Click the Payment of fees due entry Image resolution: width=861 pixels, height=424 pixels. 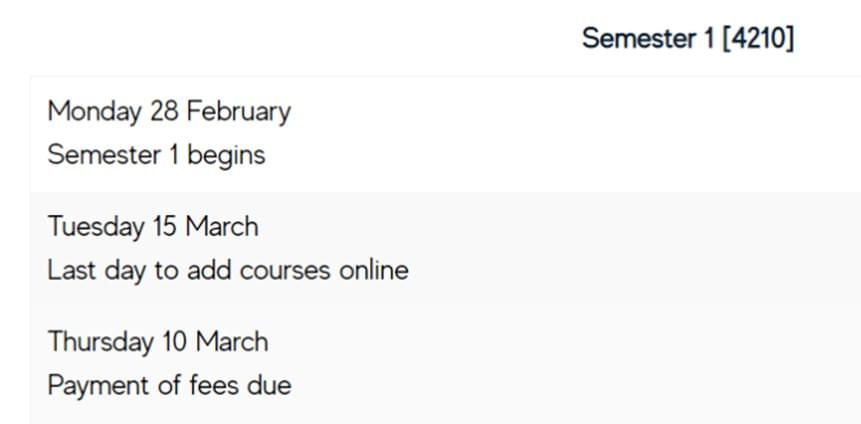coord(169,386)
